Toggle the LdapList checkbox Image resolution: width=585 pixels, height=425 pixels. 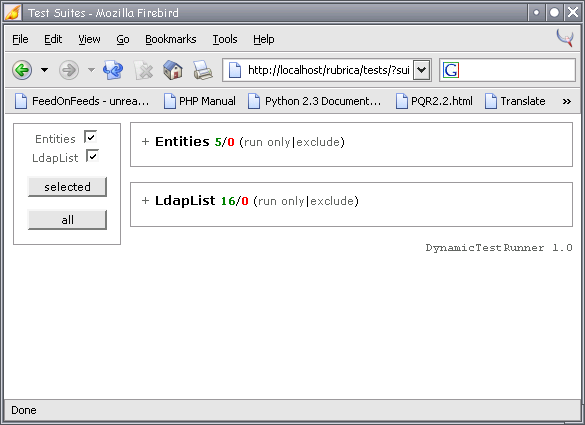92,156
